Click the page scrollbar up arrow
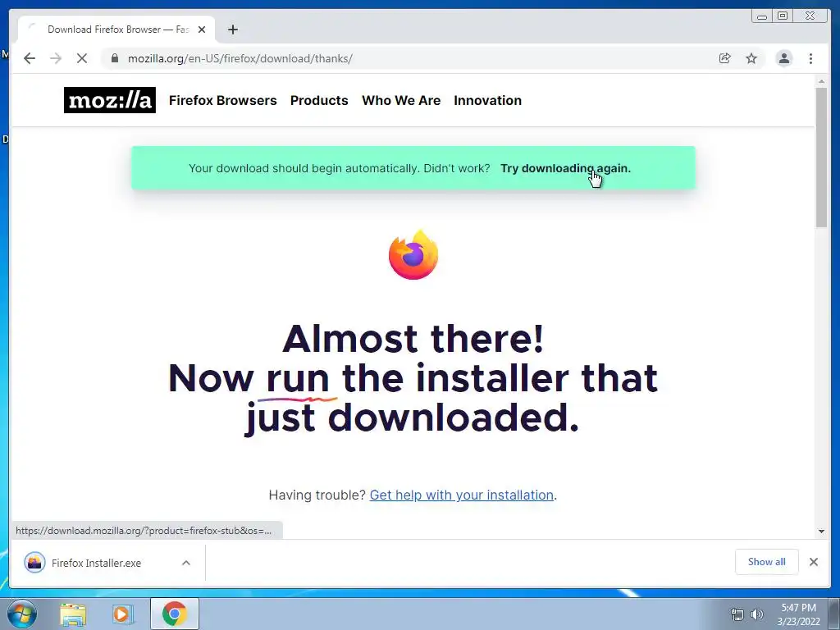The height and width of the screenshot is (630, 840). pyautogui.click(x=821, y=81)
